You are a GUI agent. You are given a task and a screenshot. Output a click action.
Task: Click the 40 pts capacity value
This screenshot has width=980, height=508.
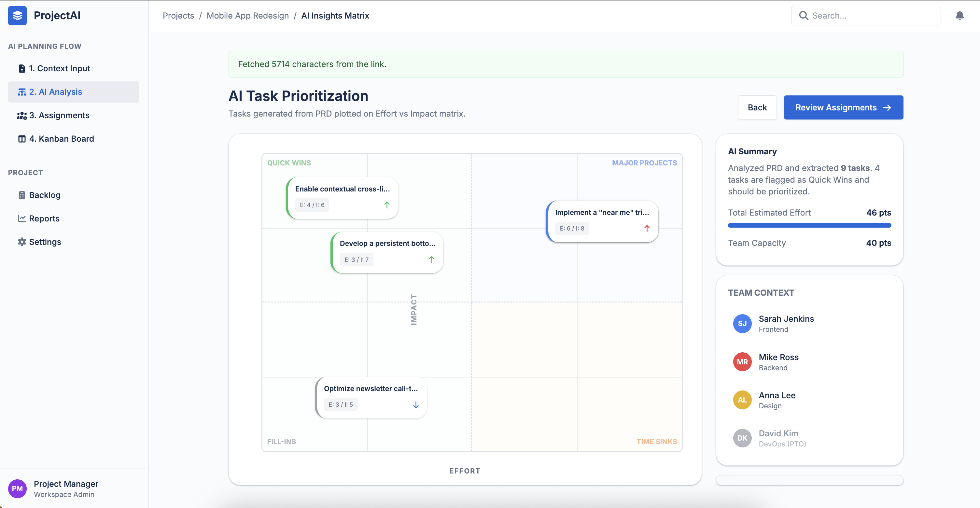point(878,243)
